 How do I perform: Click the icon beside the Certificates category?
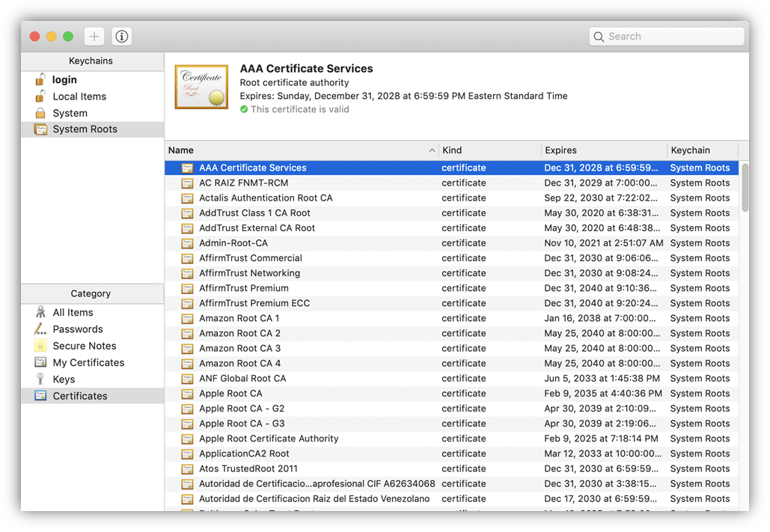(x=40, y=395)
